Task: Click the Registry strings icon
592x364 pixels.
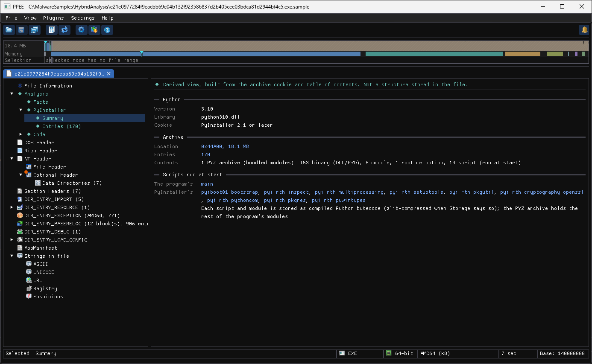Action: coord(29,288)
